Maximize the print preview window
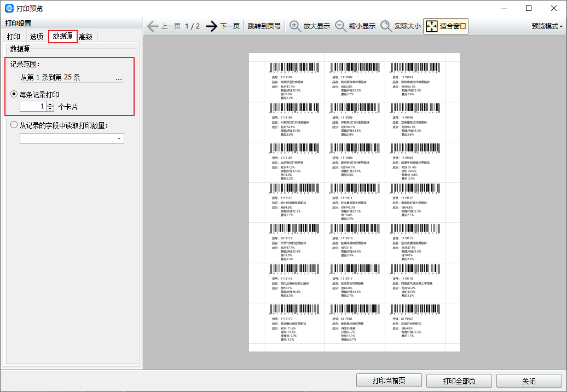The height and width of the screenshot is (392, 567). pyautogui.click(x=529, y=8)
